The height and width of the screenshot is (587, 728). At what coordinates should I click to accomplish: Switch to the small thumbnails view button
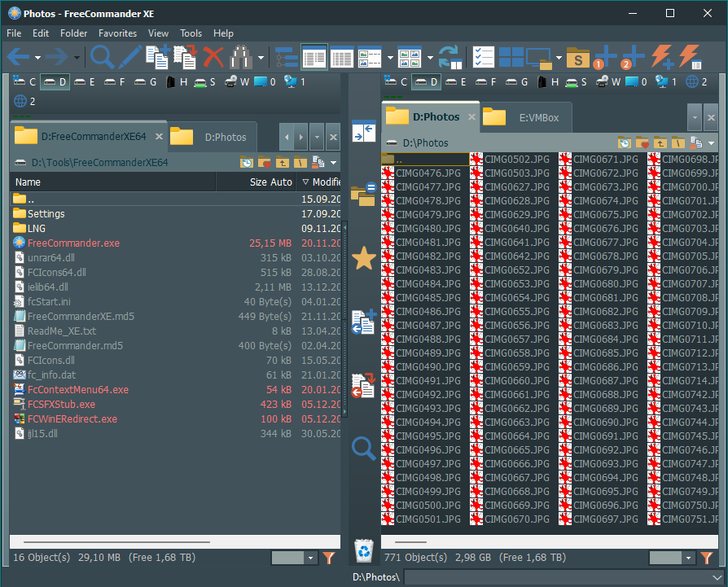point(370,57)
